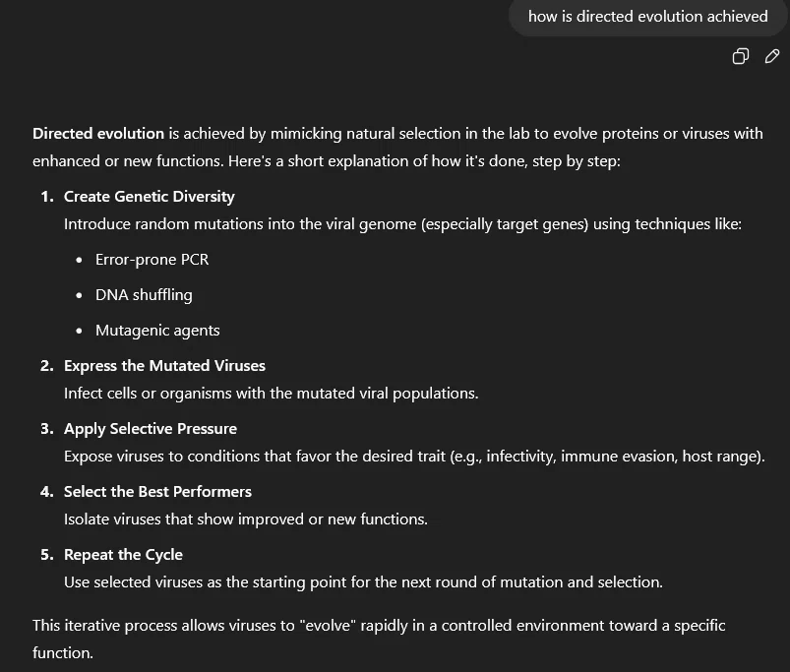790x672 pixels.
Task: Click the 'Introduce random mutations' sentence
Action: [402, 224]
